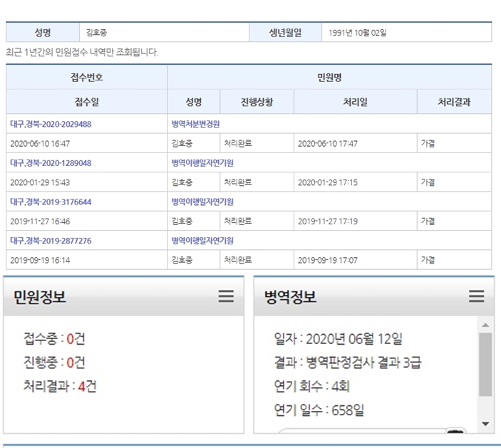The image size is (501, 448).
Task: Open receipt 대구.경북-2019-3176644
Action: pos(51,202)
